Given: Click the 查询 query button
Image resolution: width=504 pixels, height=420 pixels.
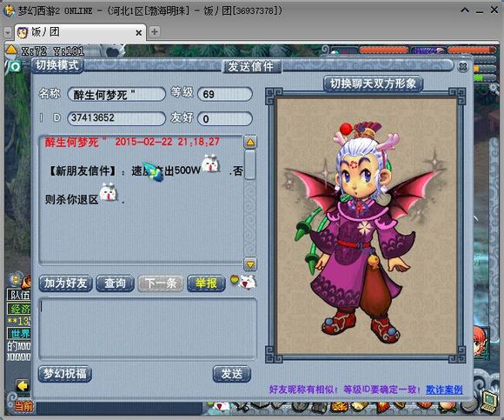Looking at the screenshot, I should click(115, 283).
